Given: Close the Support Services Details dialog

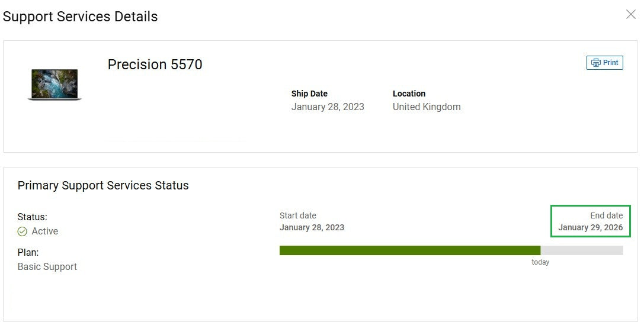Looking at the screenshot, I should pyautogui.click(x=630, y=15).
